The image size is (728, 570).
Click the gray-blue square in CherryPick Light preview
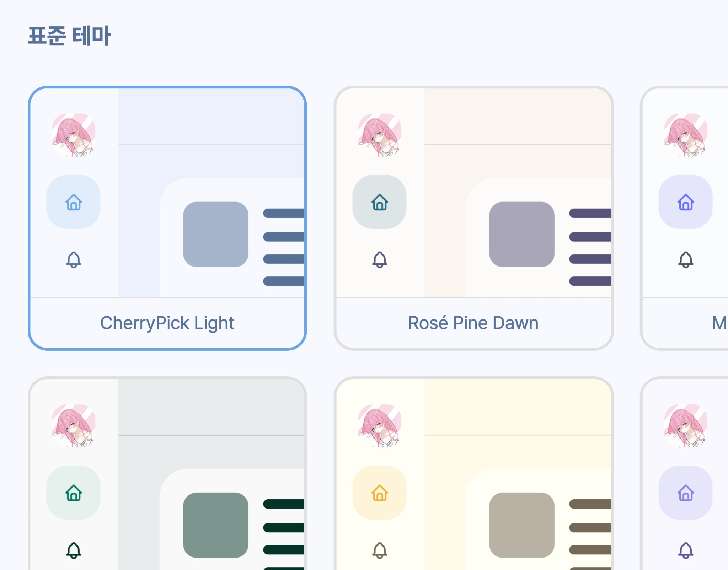(x=216, y=235)
